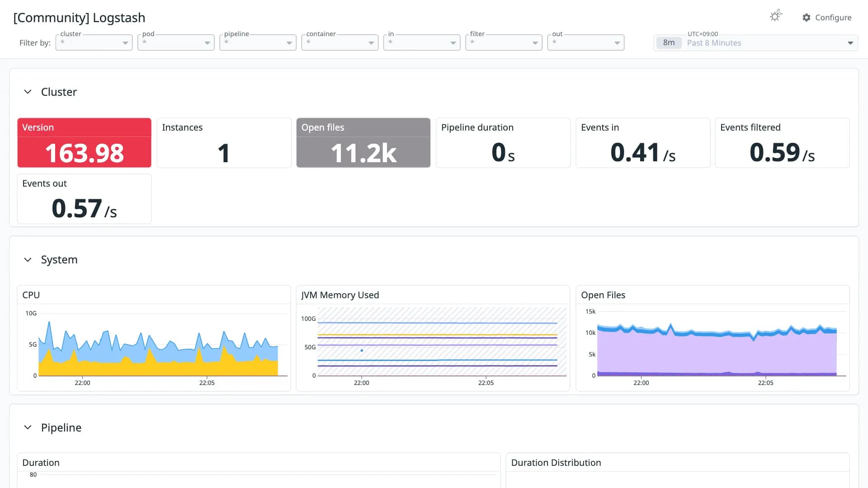Click the Pipeline section heading
The image size is (868, 488).
61,427
